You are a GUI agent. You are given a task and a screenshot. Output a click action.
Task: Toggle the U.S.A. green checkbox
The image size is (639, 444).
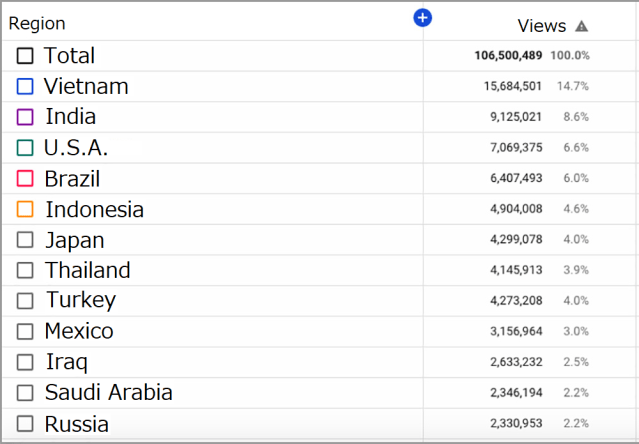(25, 148)
